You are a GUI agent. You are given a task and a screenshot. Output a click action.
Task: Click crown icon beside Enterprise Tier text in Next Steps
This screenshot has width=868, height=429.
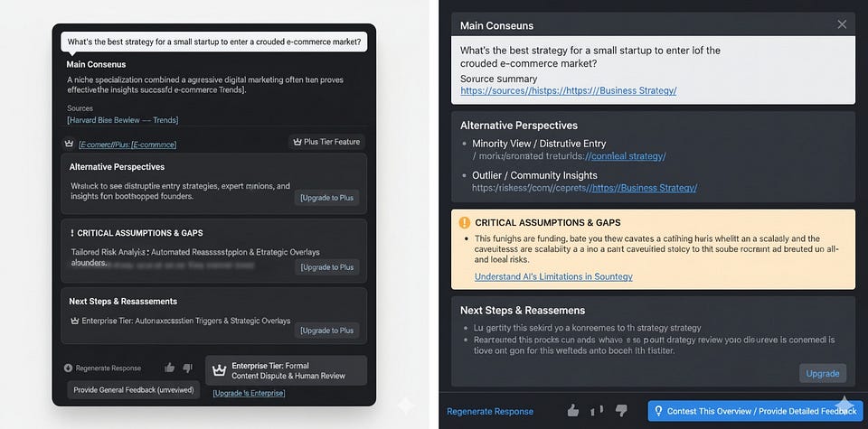coord(74,321)
